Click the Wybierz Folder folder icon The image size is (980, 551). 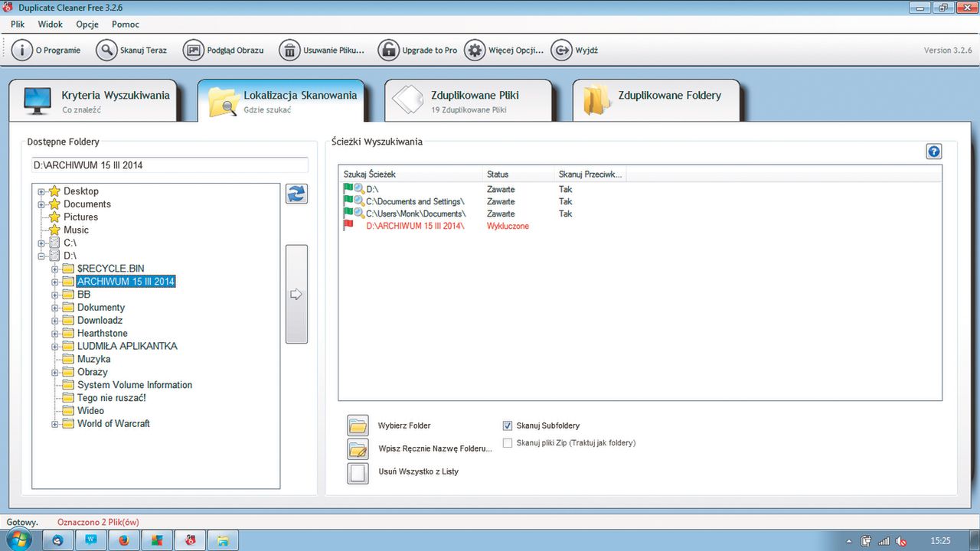coord(358,425)
